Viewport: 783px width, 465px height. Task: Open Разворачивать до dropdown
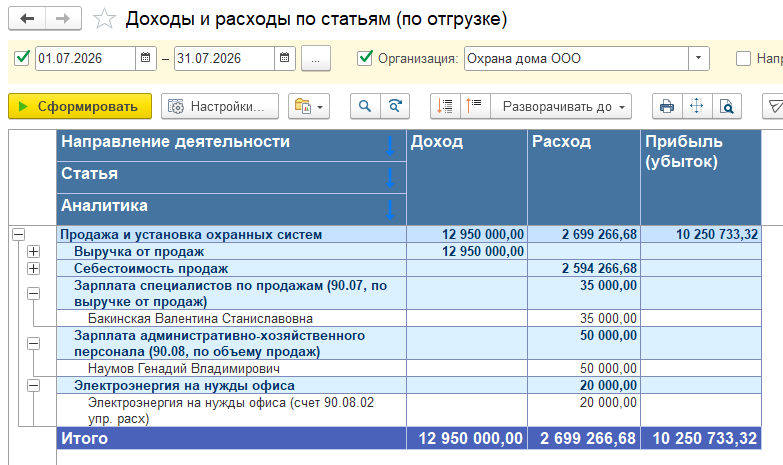click(x=561, y=106)
